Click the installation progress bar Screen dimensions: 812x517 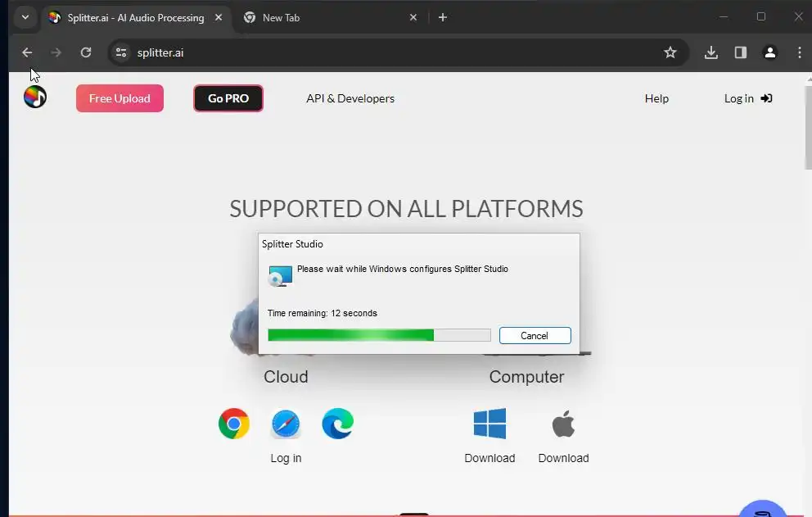pos(379,335)
